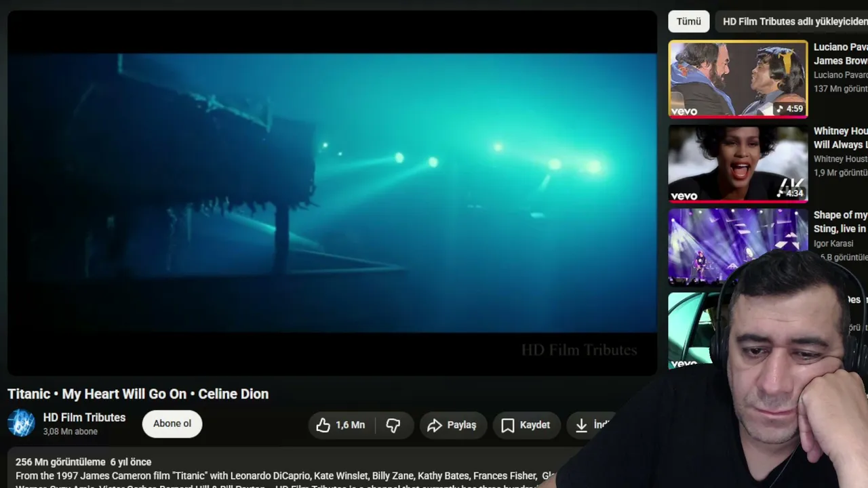The width and height of the screenshot is (868, 488).
Task: Open the Whitney Houston video thumbnail
Action: (x=738, y=163)
